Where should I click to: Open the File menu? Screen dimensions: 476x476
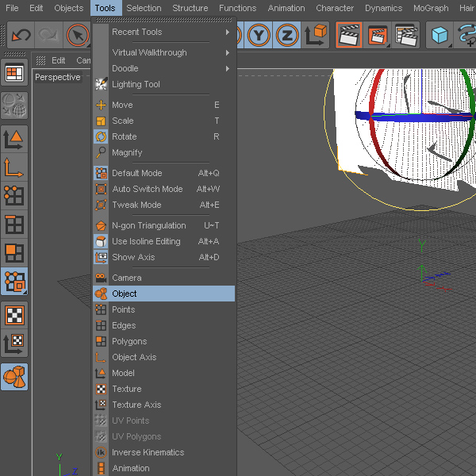[x=12, y=8]
